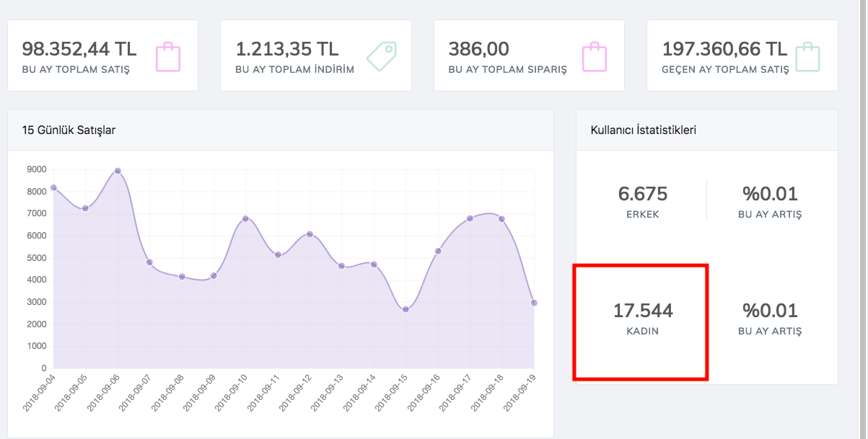The image size is (868, 439).
Task: Select the 197.360,66 TL last month amount
Action: coord(724,49)
